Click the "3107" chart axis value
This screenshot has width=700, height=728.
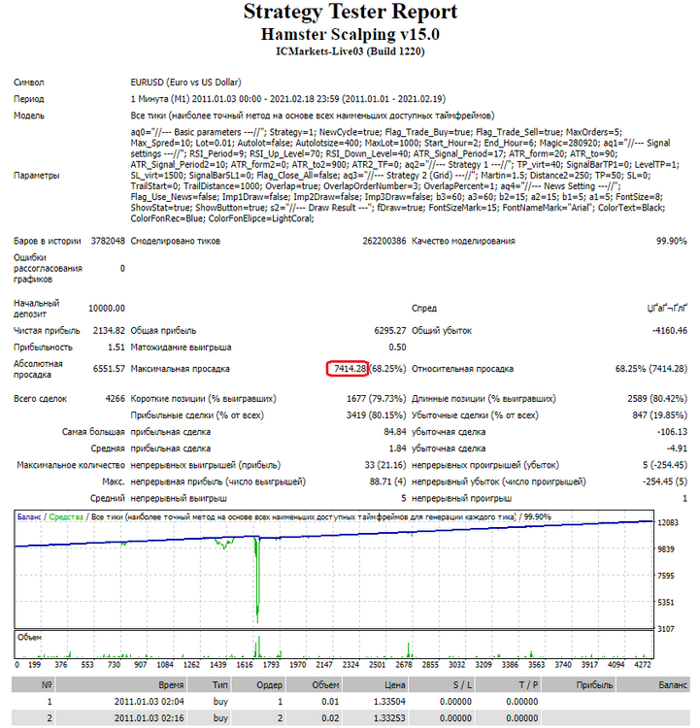point(666,629)
